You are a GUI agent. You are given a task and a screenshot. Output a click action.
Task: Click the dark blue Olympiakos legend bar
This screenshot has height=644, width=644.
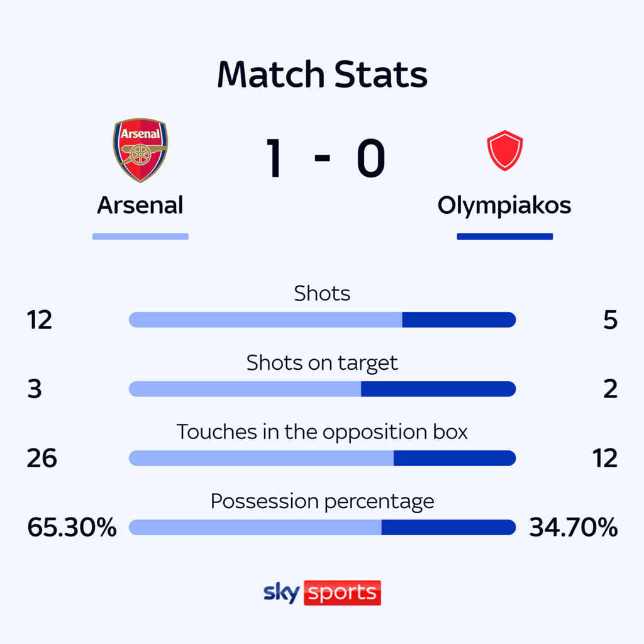pos(504,236)
